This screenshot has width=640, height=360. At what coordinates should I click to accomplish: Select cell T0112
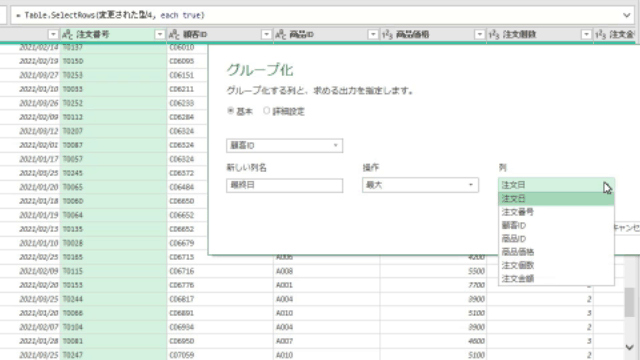click(113, 117)
